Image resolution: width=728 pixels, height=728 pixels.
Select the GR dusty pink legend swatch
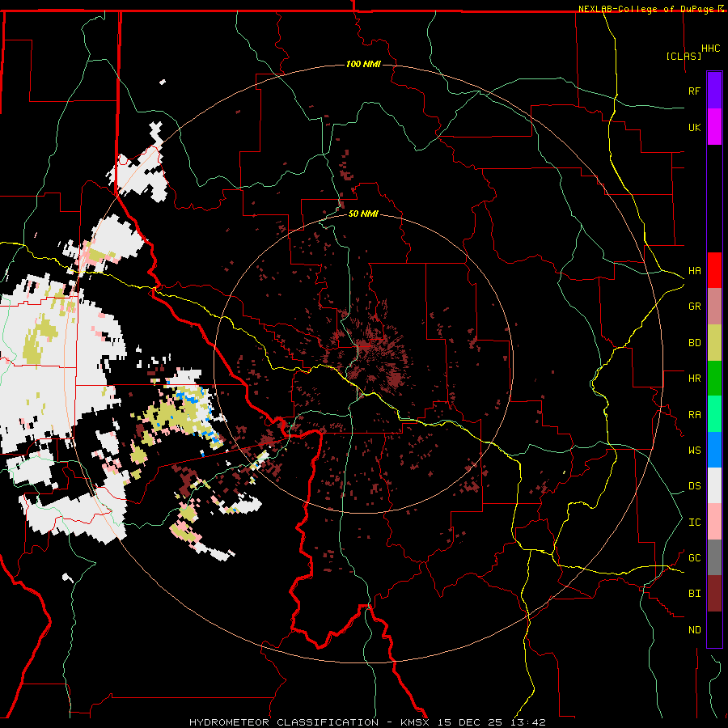point(714,306)
